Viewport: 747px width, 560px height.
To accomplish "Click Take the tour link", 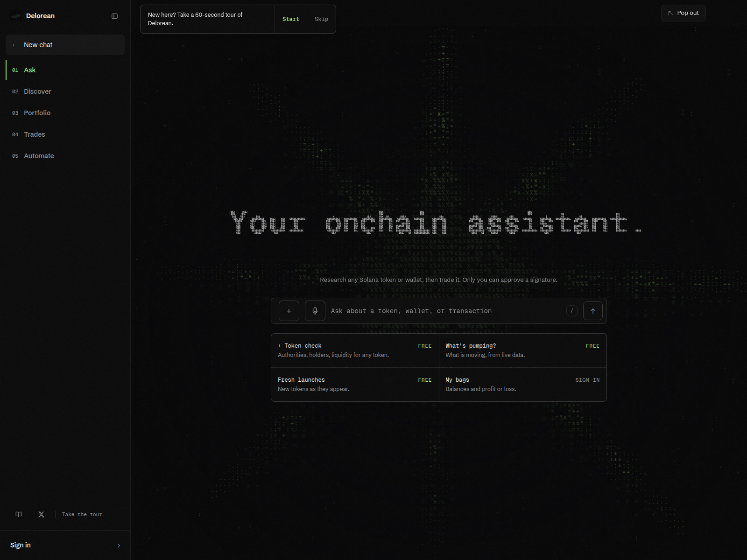I will 82,514.
